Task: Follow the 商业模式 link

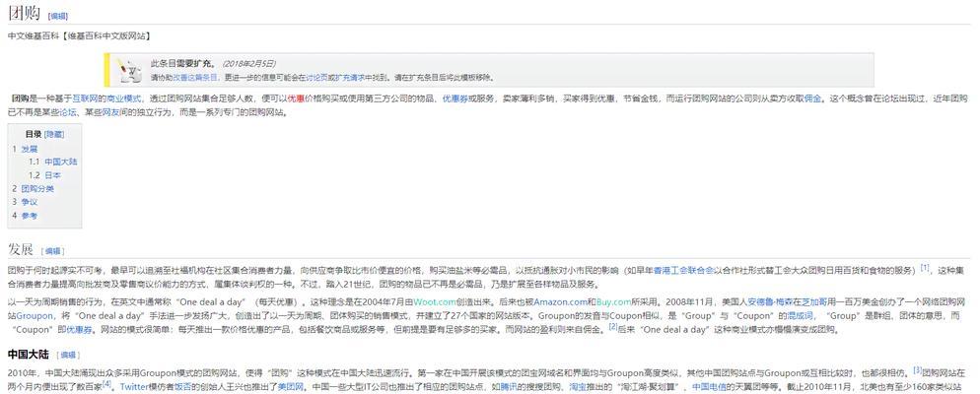Action: [124, 98]
